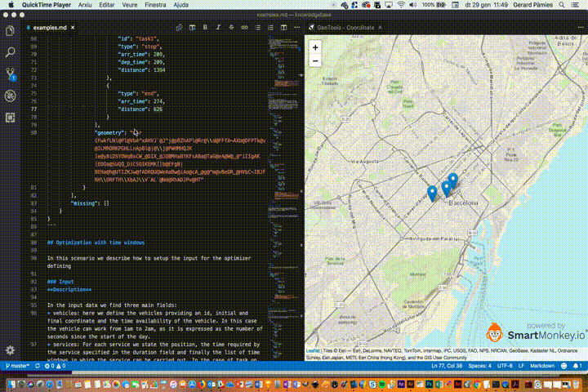The height and width of the screenshot is (392, 588).
Task: Open the Veure menu
Action: tap(129, 5)
